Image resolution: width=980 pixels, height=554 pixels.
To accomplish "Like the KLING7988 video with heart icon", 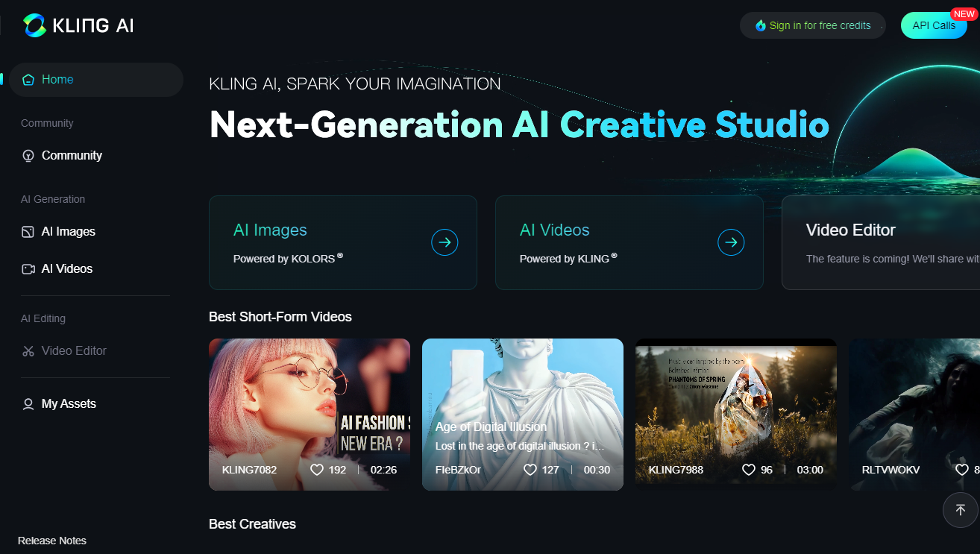I will click(749, 470).
